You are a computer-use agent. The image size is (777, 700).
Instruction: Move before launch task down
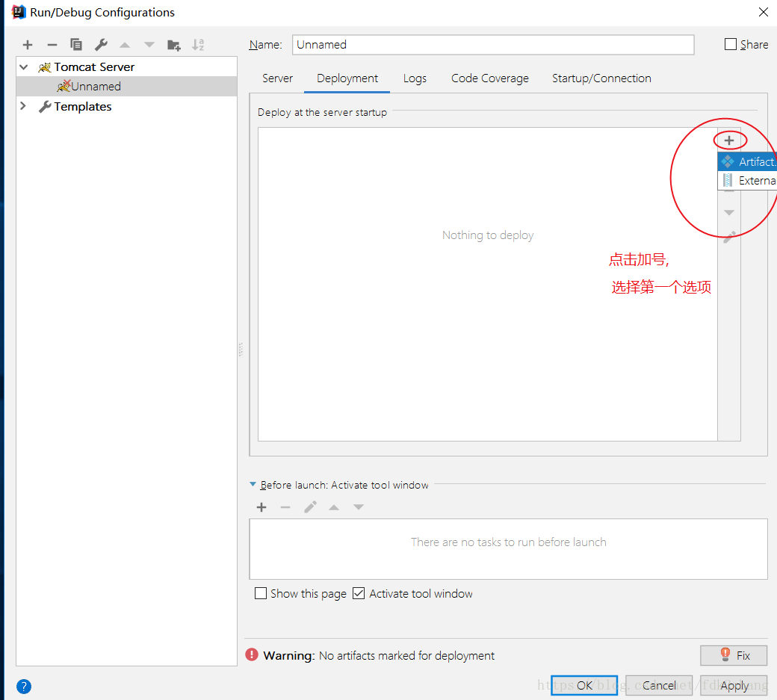[x=359, y=507]
